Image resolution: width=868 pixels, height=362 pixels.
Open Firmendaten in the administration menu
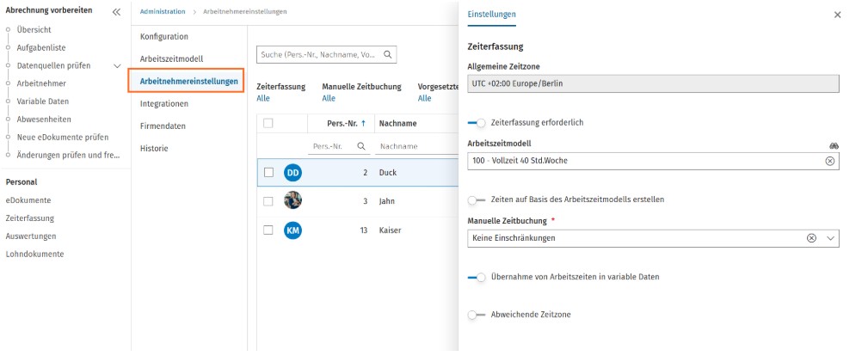coord(163,126)
